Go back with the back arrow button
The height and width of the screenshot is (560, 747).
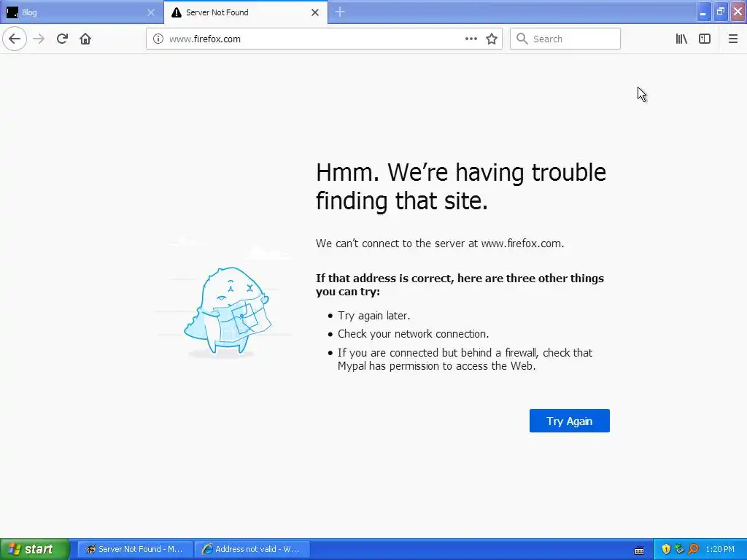point(15,39)
